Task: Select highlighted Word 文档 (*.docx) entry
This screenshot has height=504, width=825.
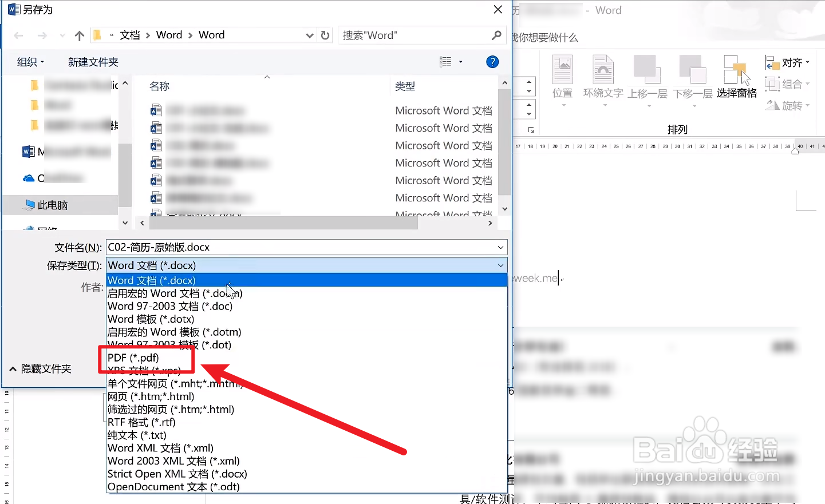Action: pos(307,280)
